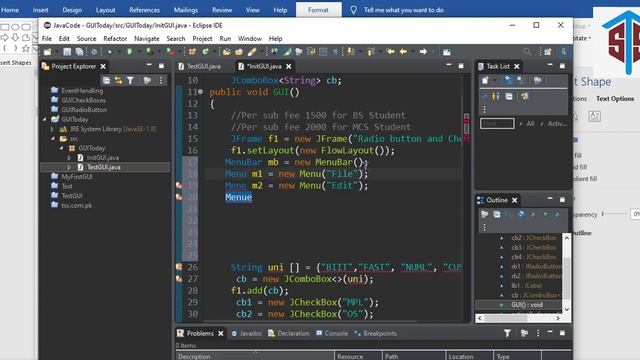Screen dimensions: 640x360
Task: Click the Save icon in Eclipse toolbar
Action: (67, 52)
